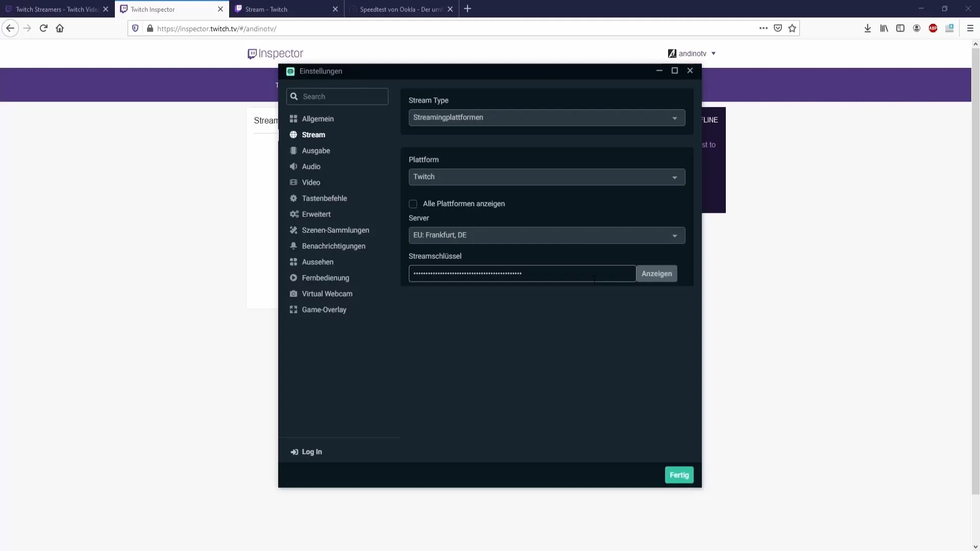Save page to Pocket icon
This screenshot has height=551, width=980.
[x=778, y=29]
